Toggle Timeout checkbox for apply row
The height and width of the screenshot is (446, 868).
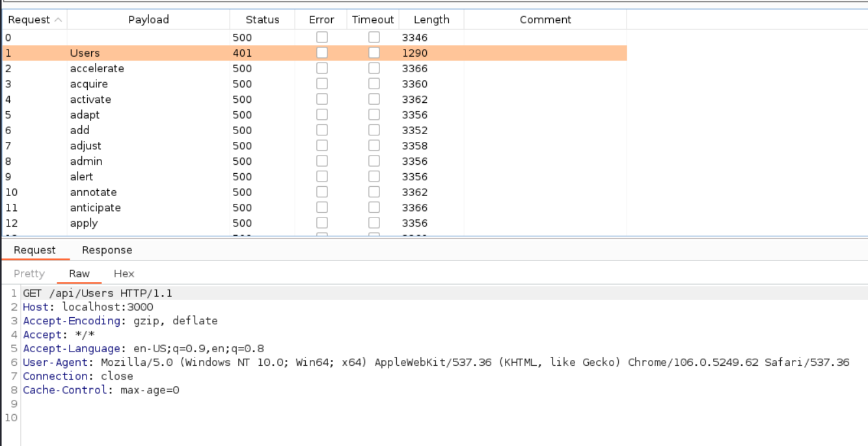click(373, 223)
